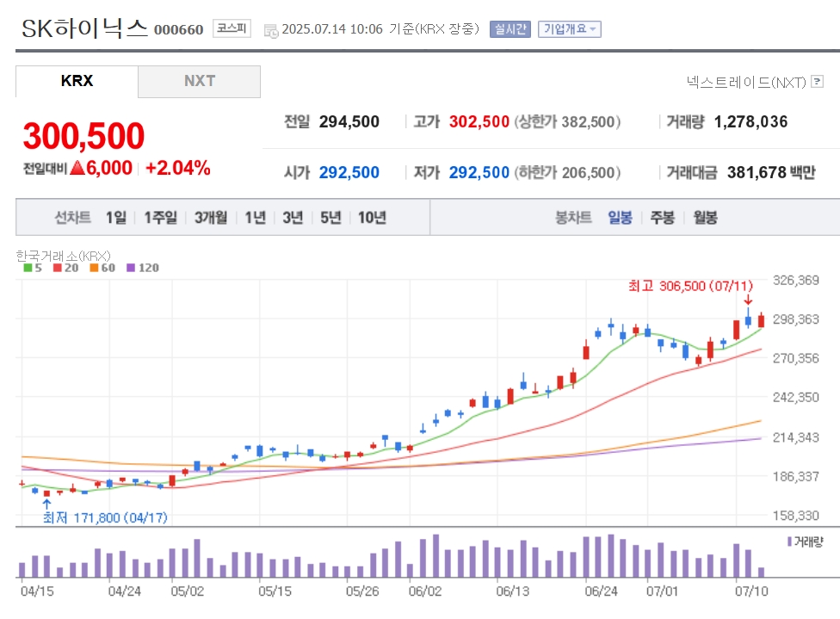
Task: Click the 최저 171,800 (04/17) chart annotation
Action: pyautogui.click(x=105, y=517)
